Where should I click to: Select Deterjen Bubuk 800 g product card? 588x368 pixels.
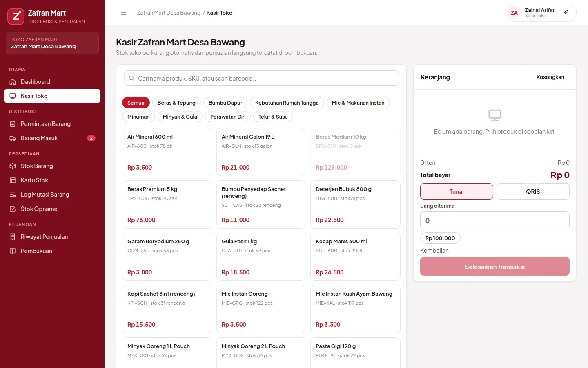[x=355, y=204]
